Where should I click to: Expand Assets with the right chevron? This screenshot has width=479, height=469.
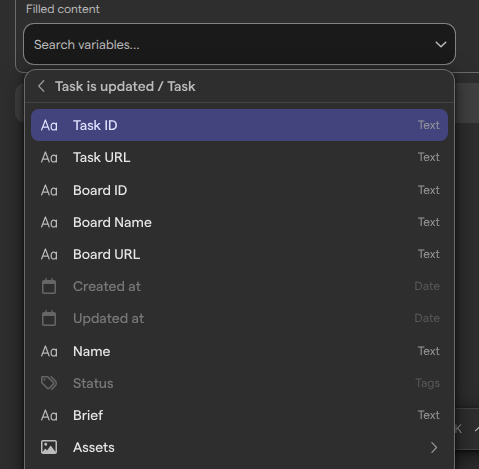[434, 447]
